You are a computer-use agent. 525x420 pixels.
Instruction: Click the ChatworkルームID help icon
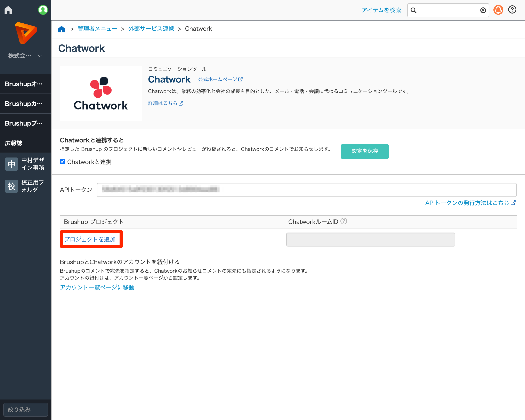pos(344,221)
